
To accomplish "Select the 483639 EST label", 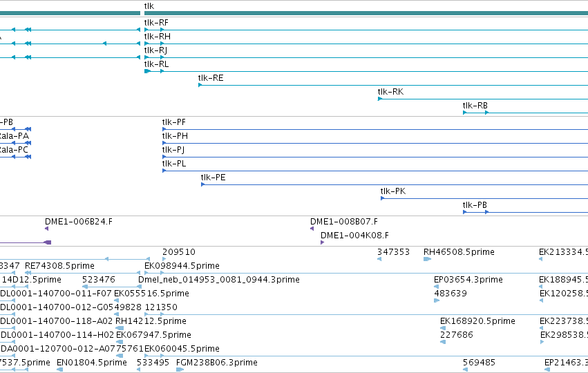I will (x=451, y=294).
